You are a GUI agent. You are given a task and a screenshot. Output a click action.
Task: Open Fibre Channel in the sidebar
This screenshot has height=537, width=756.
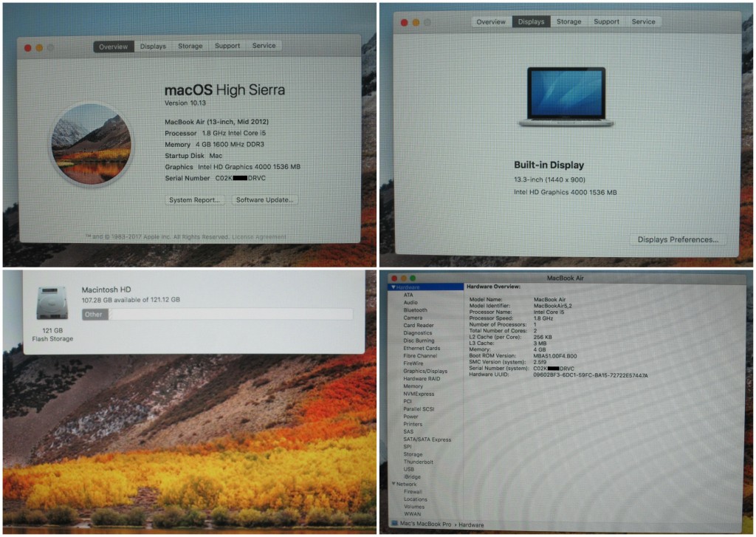(x=420, y=355)
